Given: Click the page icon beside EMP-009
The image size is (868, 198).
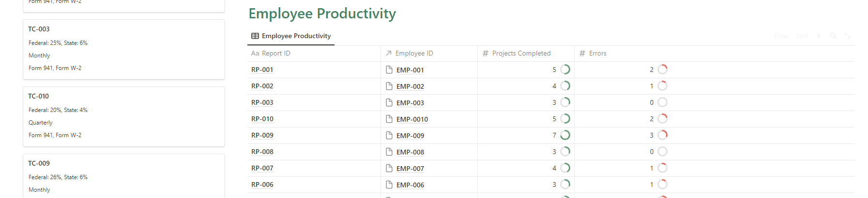Looking at the screenshot, I should click(389, 136).
